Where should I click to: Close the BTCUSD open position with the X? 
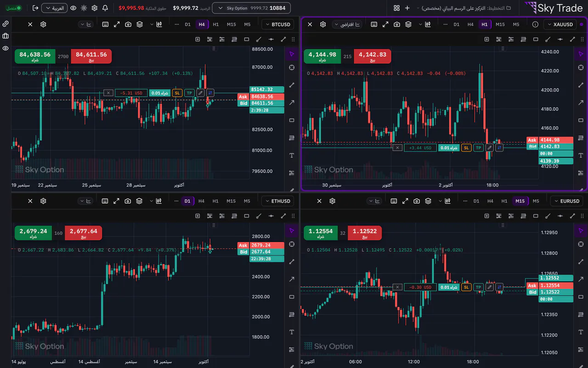pos(108,93)
